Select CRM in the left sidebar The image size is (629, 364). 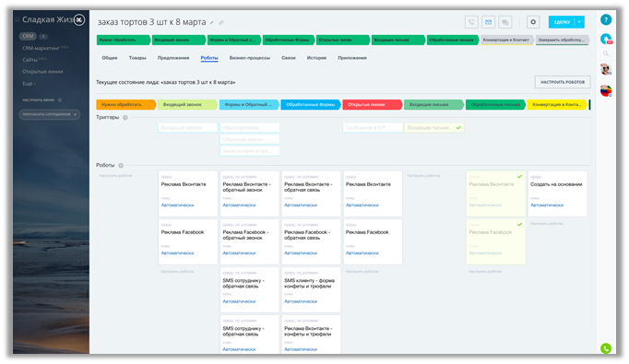[28, 36]
